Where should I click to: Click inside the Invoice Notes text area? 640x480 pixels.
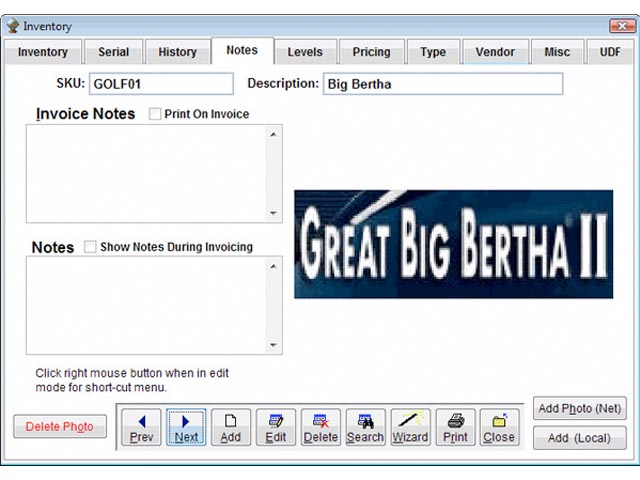click(146, 174)
